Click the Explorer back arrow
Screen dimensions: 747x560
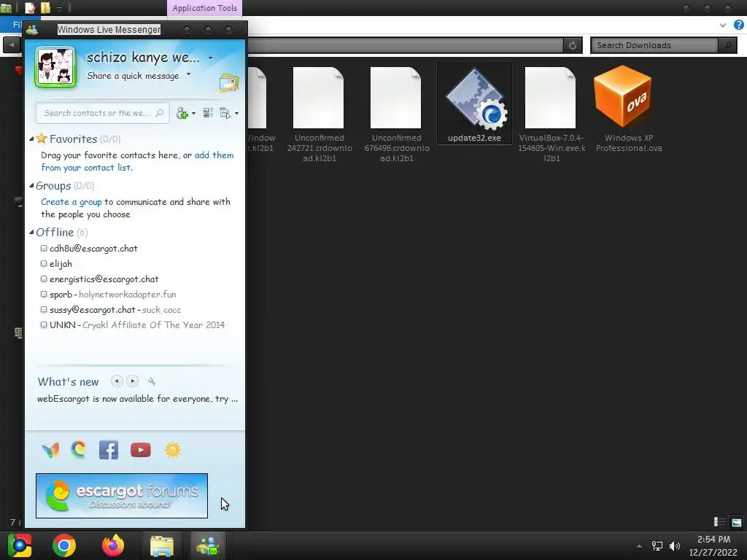12,44
